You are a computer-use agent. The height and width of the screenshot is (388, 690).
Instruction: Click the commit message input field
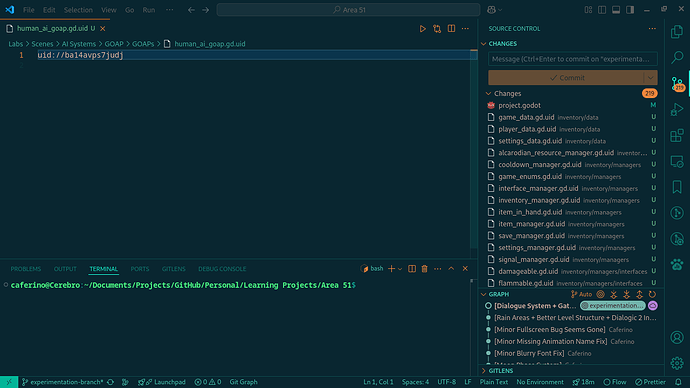point(573,59)
